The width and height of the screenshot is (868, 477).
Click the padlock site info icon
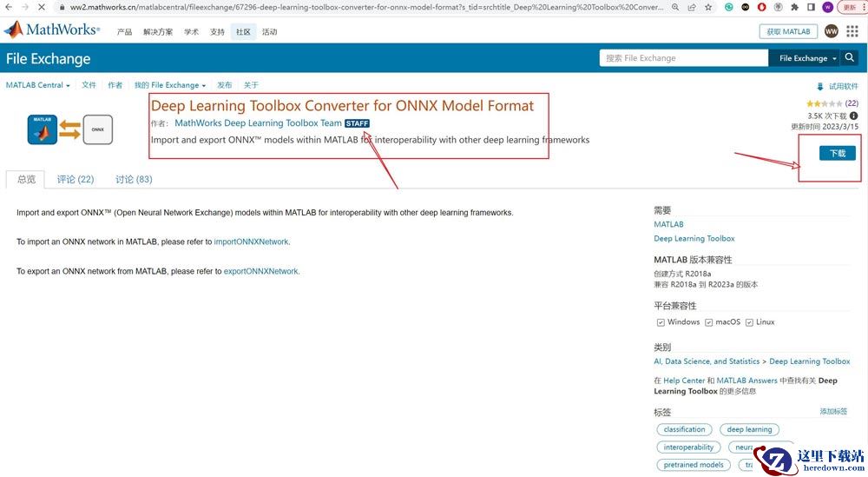coord(62,7)
